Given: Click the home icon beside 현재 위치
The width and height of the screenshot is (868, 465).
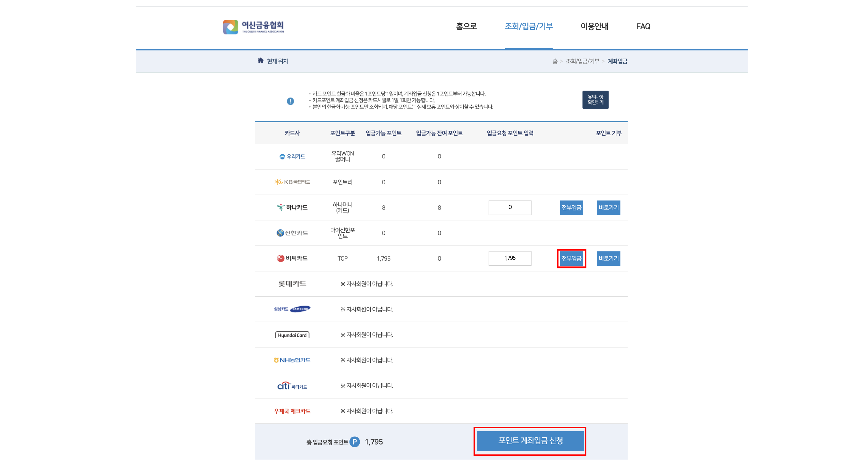Looking at the screenshot, I should [260, 61].
